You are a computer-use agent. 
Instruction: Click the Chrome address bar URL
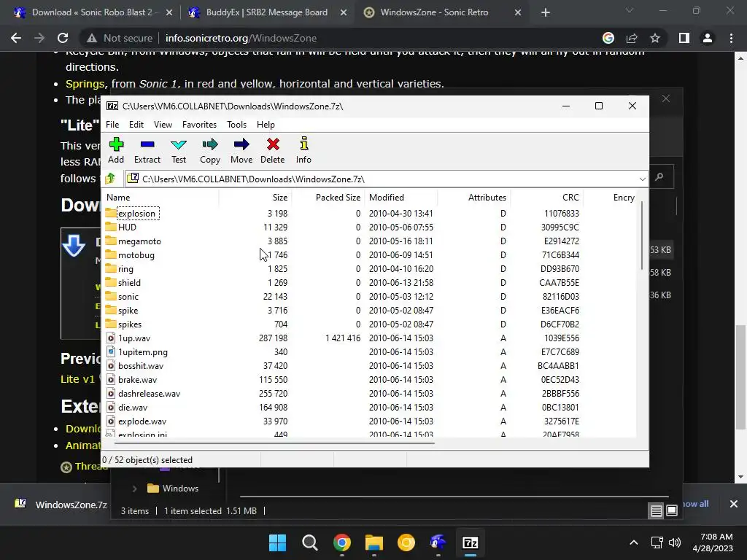tap(241, 38)
